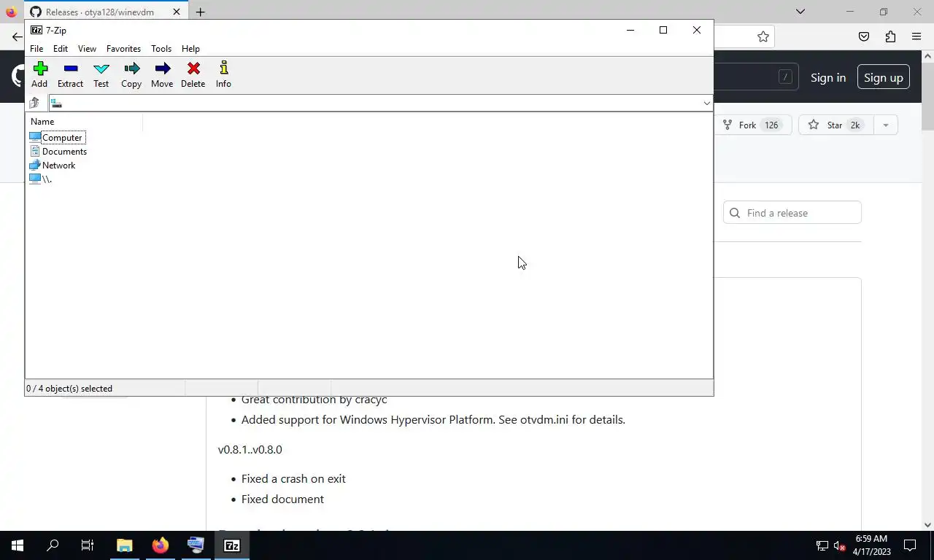
Task: Select the Copy toolbar icon
Action: pos(131,74)
